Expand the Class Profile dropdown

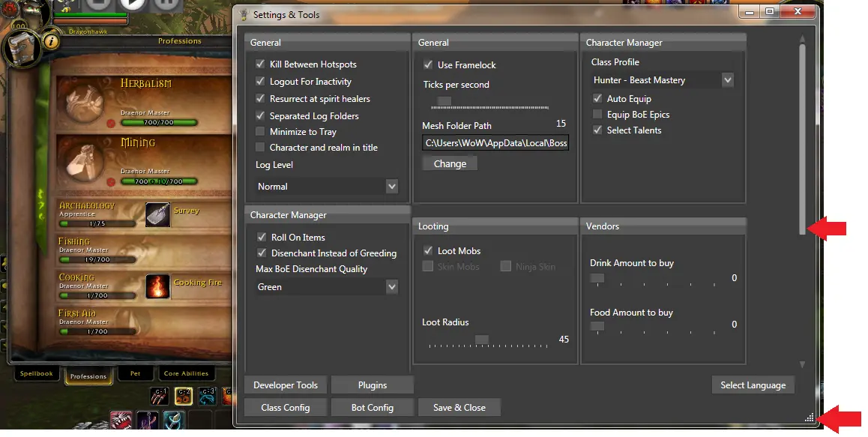(x=663, y=80)
